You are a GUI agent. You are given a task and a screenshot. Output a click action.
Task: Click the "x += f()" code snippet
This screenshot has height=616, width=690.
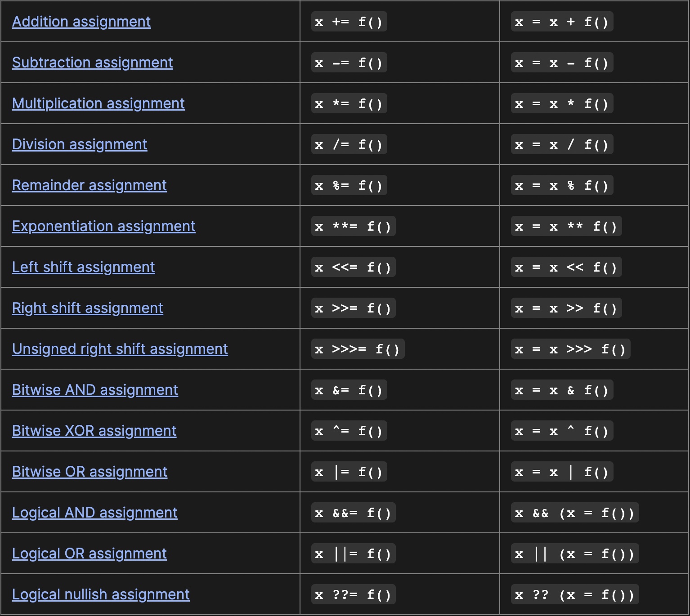tap(349, 22)
